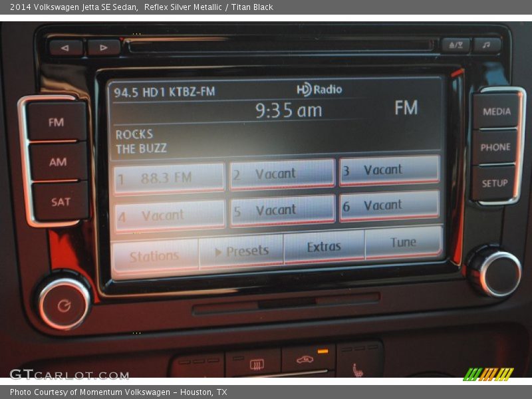Select the AM hard button
The height and width of the screenshot is (399, 532).
pyautogui.click(x=58, y=162)
